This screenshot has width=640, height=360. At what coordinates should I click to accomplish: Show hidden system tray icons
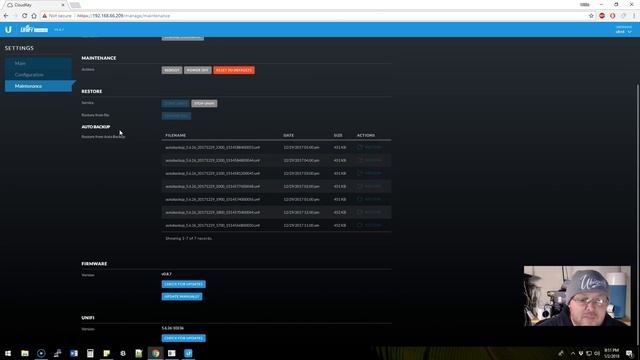click(x=573, y=353)
